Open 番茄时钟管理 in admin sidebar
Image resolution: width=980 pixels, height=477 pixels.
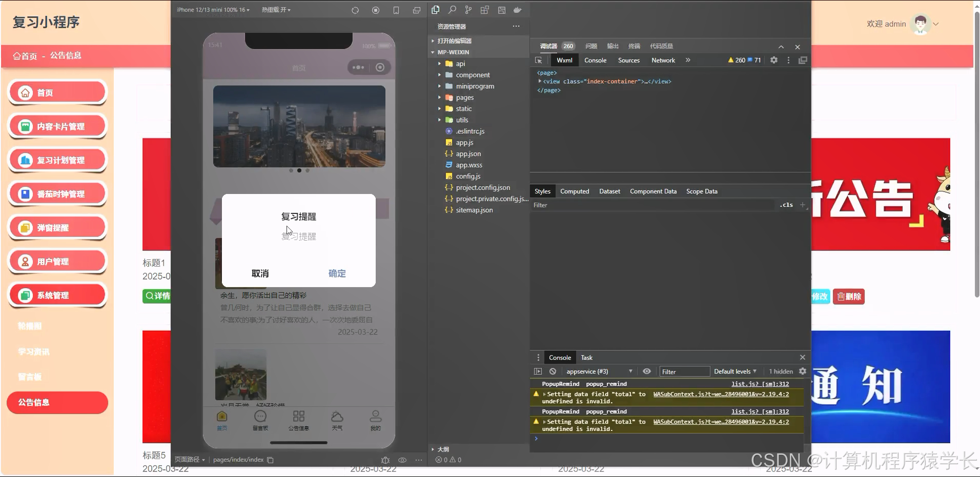tap(57, 194)
